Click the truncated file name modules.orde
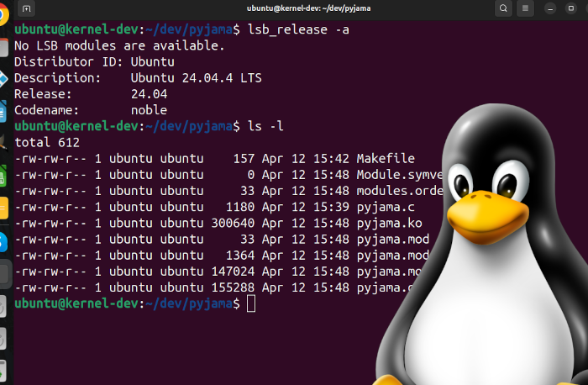 click(x=400, y=191)
